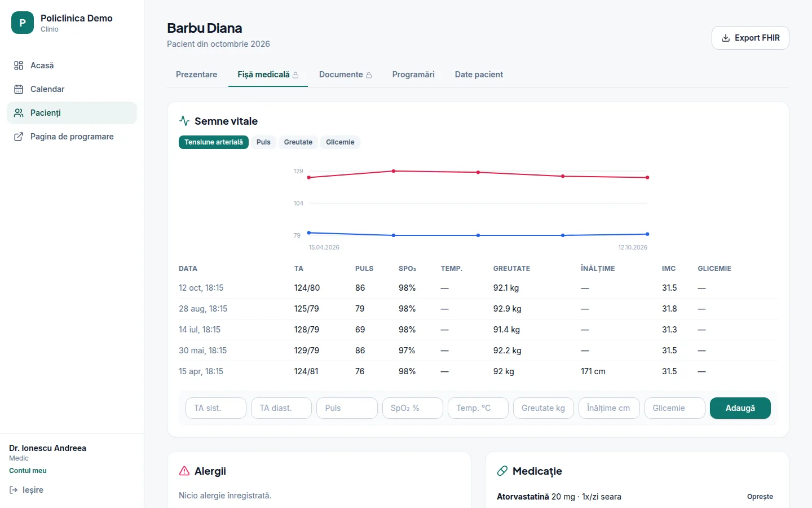The width and height of the screenshot is (812, 508).
Task: Open Pagina de programare link
Action: click(x=72, y=137)
